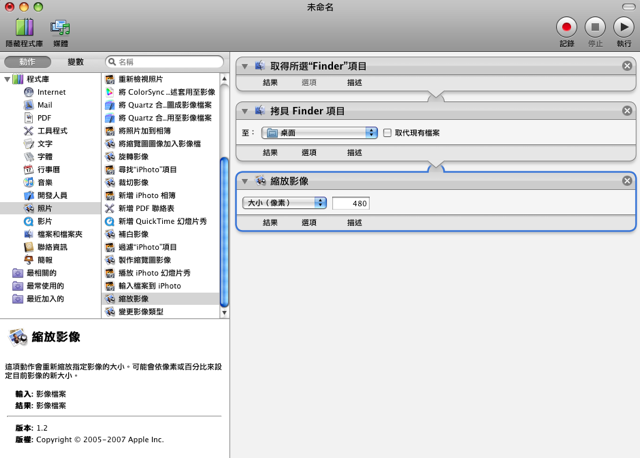Viewport: 640px width, 458px height.
Task: Remove the 縮放影像 workflow action
Action: click(627, 181)
